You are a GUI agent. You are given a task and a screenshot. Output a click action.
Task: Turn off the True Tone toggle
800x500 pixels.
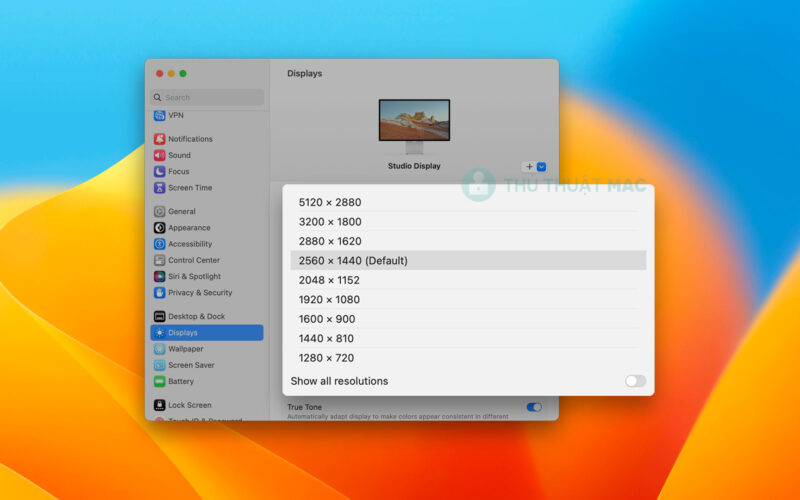point(534,407)
